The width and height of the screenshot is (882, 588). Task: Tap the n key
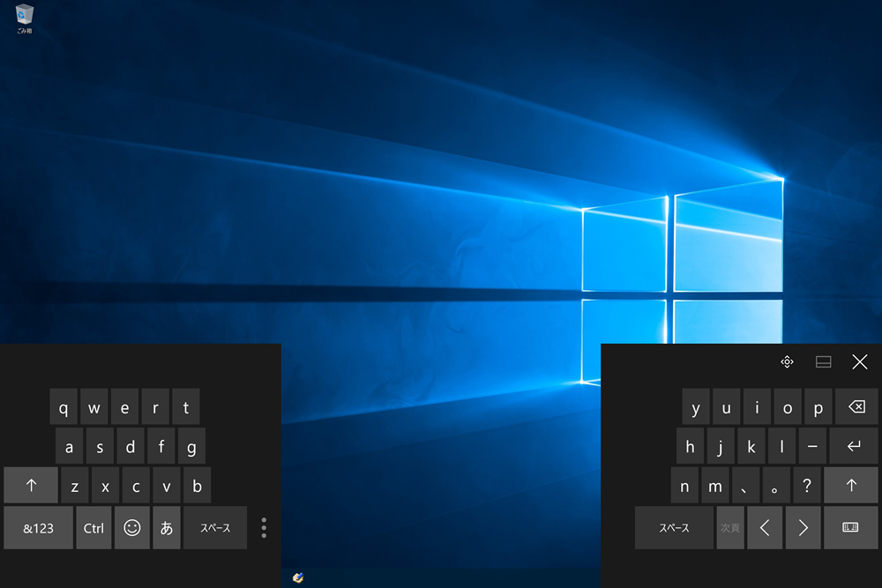(x=684, y=485)
